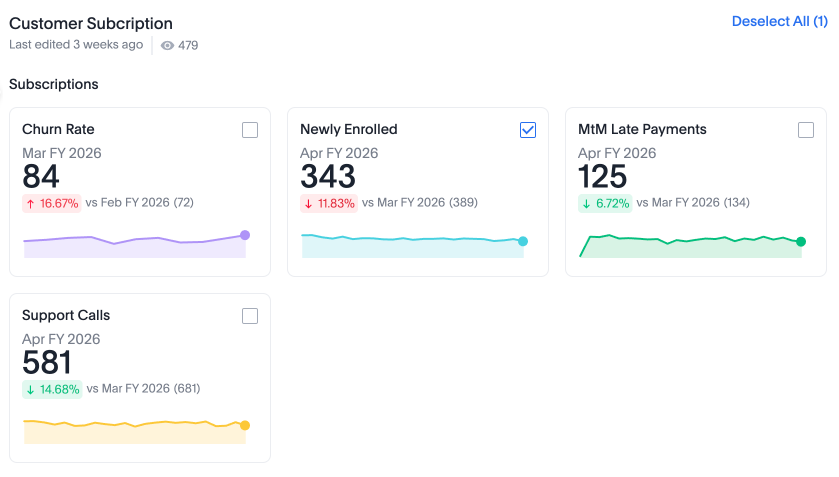This screenshot has height=477, width=839.
Task: Click the eye views icon beside 479
Action: [x=167, y=45]
